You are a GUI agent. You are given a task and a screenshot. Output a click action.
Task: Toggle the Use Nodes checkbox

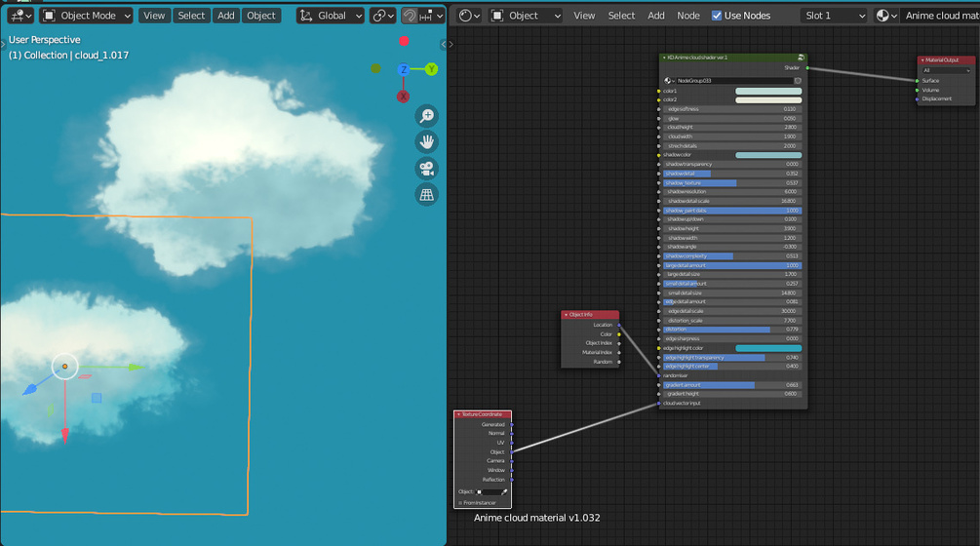pyautogui.click(x=717, y=16)
